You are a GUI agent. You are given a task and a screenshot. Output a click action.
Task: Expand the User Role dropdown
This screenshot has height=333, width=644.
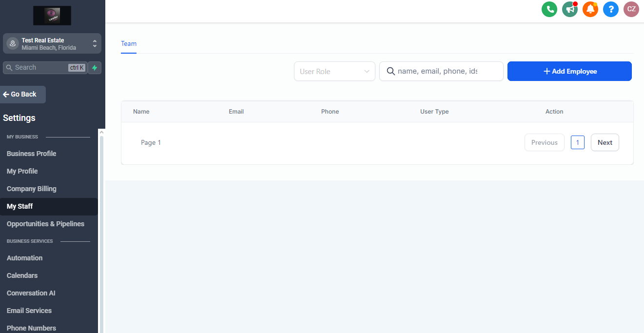334,71
